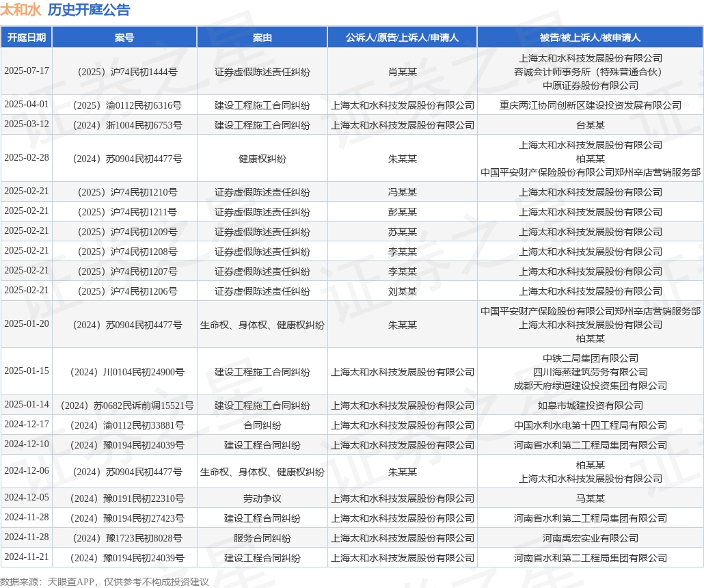Click the 案号 column header

pos(124,38)
